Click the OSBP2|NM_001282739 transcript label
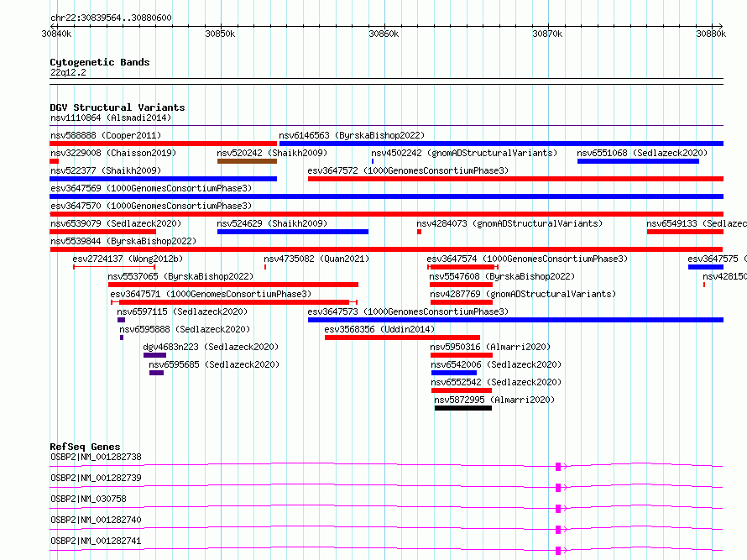This screenshot has width=747, height=560. point(96,478)
